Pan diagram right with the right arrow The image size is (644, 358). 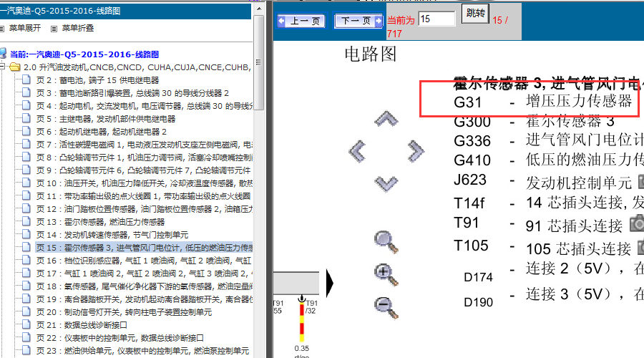[416, 151]
